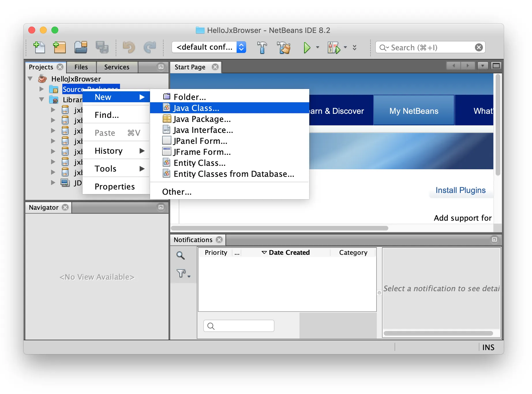
Task: Open the default config dropdown
Action: pos(209,47)
